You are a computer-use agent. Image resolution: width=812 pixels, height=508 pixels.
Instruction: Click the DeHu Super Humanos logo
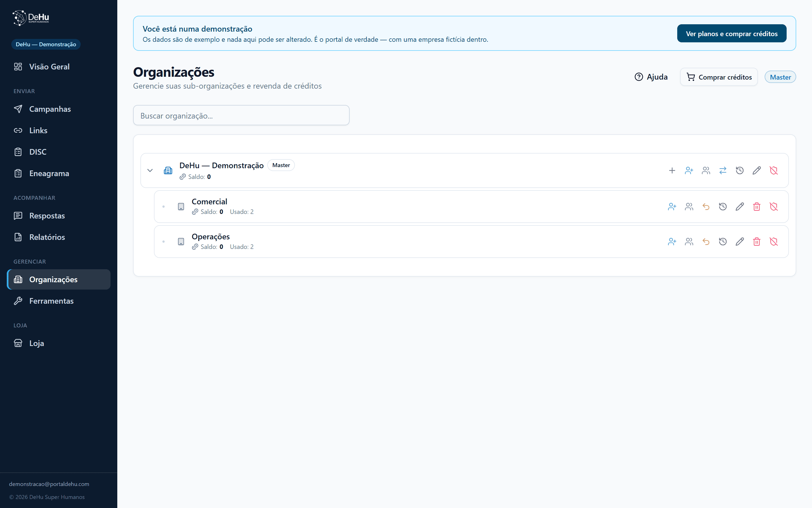(30, 18)
